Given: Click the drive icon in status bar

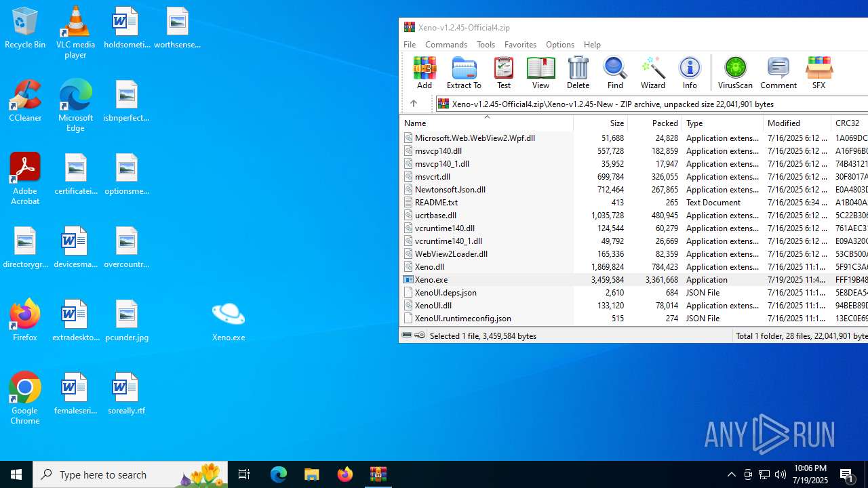Looking at the screenshot, I should [407, 335].
